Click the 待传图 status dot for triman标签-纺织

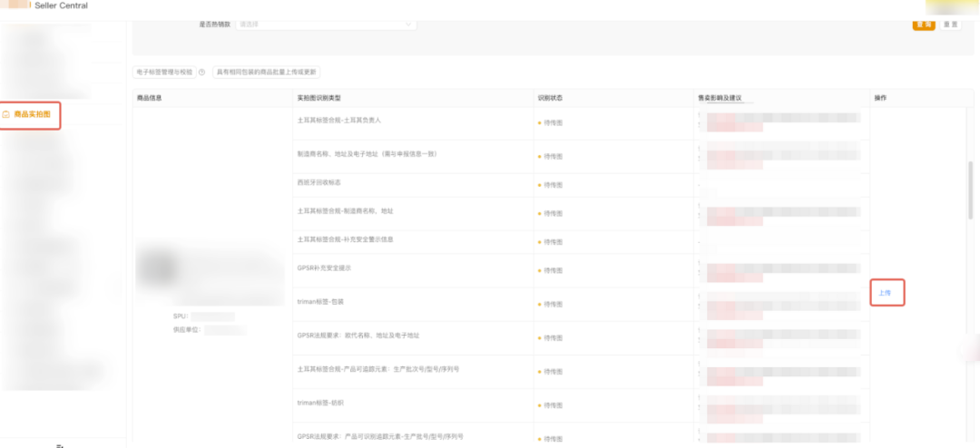pyautogui.click(x=539, y=406)
